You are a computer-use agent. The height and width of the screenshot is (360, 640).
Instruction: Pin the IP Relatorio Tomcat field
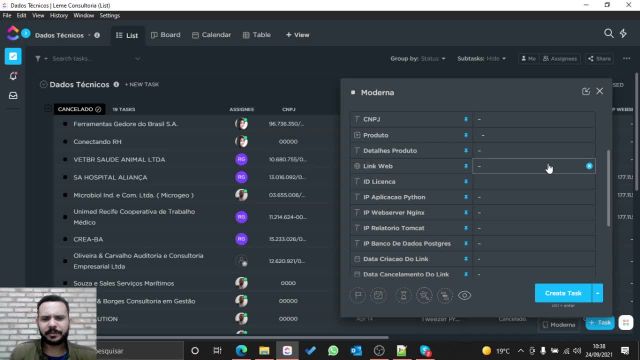pyautogui.click(x=466, y=228)
